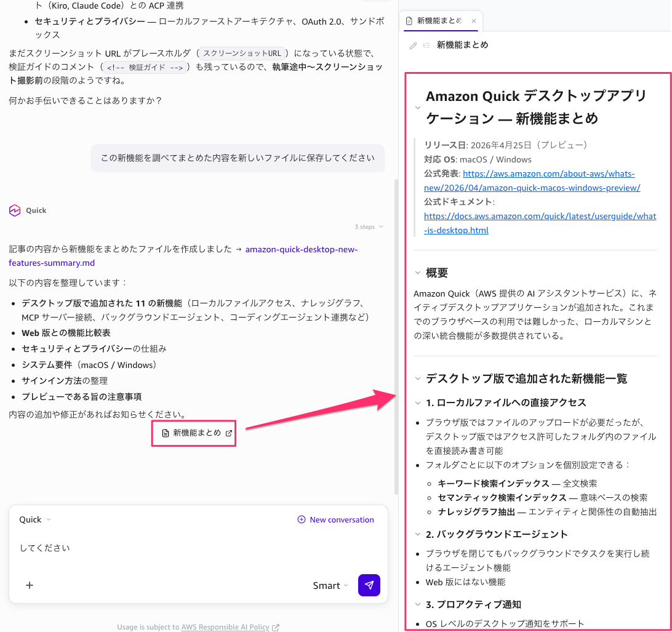Screen dimensions: 672x632
Task: Collapse 3. プロアクティブ通知 section
Action: point(418,604)
